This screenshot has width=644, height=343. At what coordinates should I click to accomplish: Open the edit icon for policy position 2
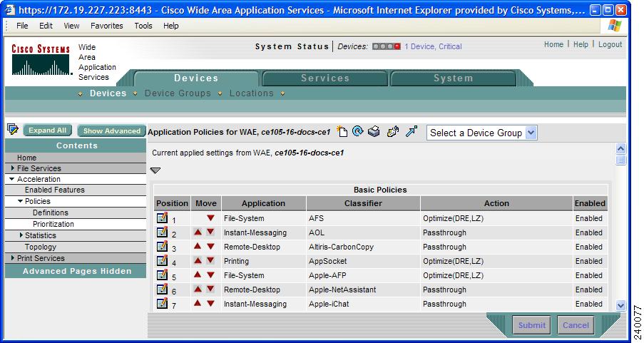coord(162,232)
